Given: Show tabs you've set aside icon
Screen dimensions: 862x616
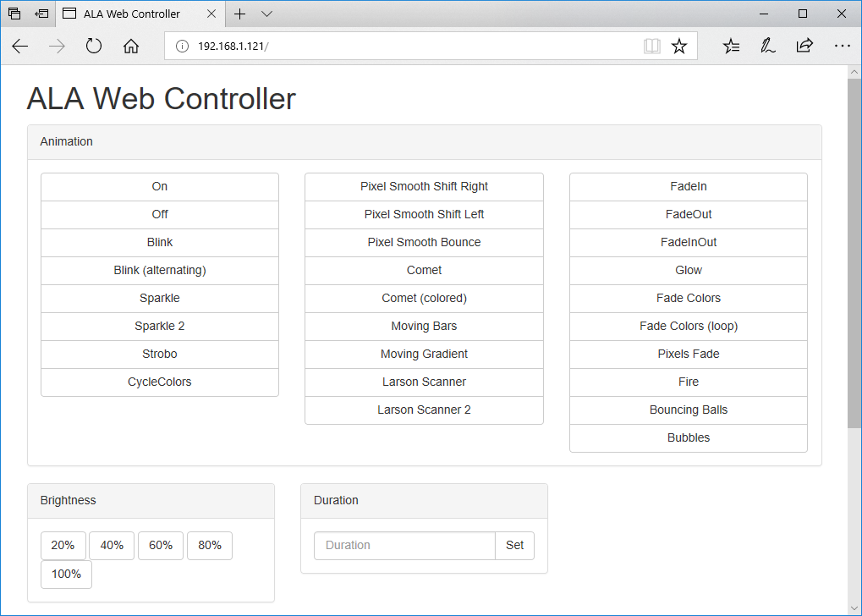Looking at the screenshot, I should [x=14, y=14].
